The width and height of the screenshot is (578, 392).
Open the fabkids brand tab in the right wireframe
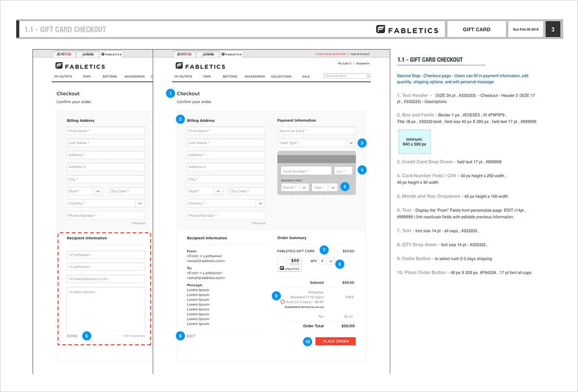208,54
